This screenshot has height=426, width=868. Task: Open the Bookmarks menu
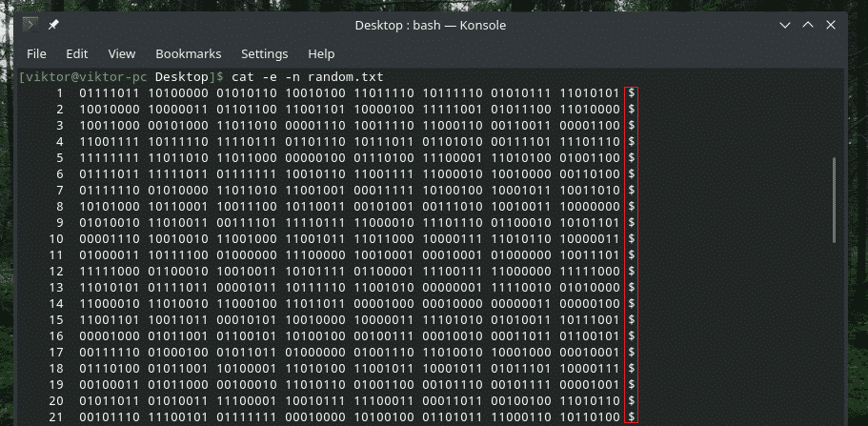(188, 54)
